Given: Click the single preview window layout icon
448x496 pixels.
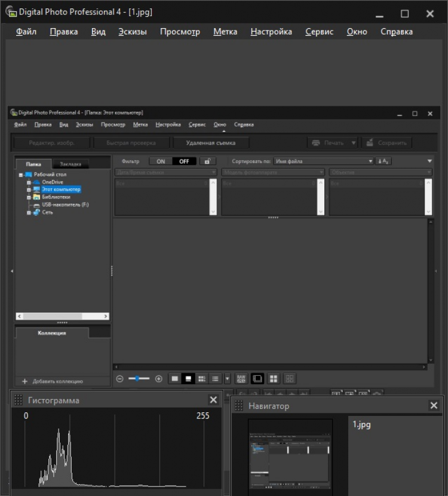Looking at the screenshot, I should (257, 378).
